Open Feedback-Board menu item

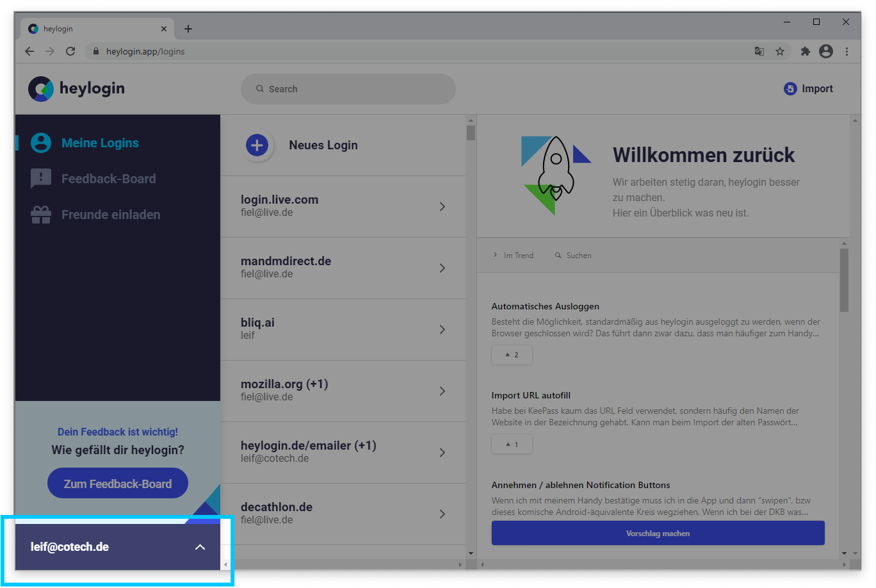pyautogui.click(x=108, y=179)
